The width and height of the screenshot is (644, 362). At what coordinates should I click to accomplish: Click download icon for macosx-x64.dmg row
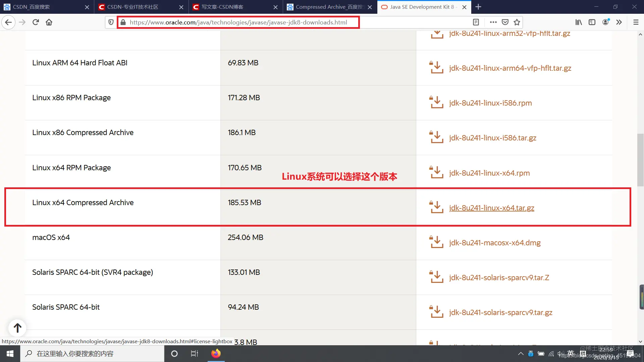[x=436, y=242]
